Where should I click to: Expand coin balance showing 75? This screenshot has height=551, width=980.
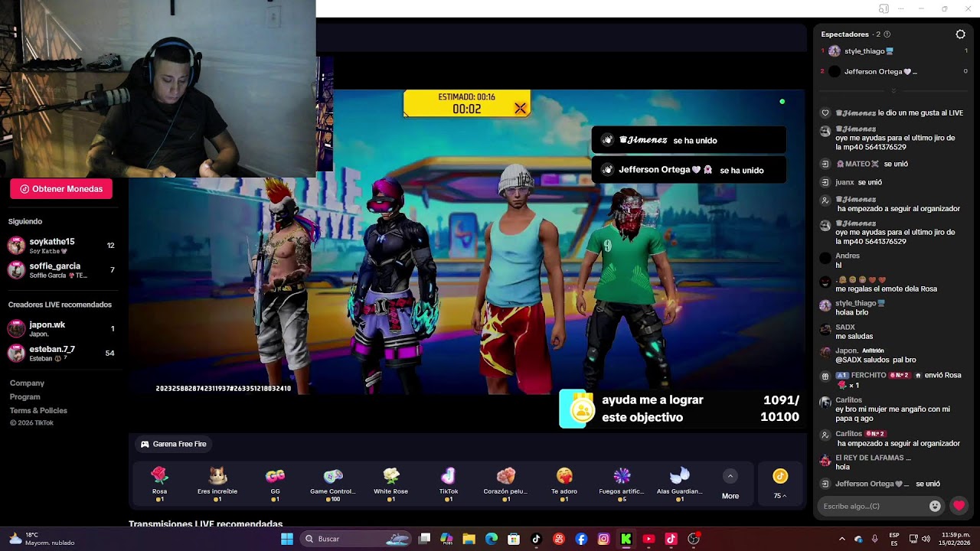(780, 484)
